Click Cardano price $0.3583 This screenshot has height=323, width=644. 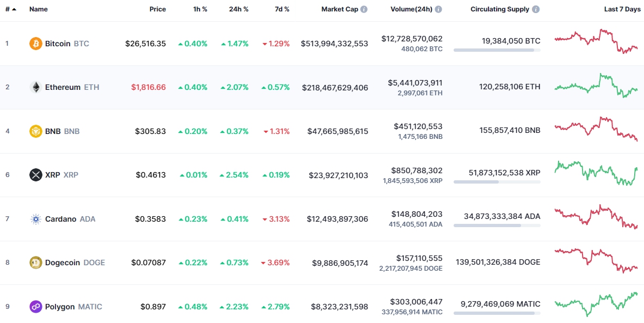[x=151, y=219]
